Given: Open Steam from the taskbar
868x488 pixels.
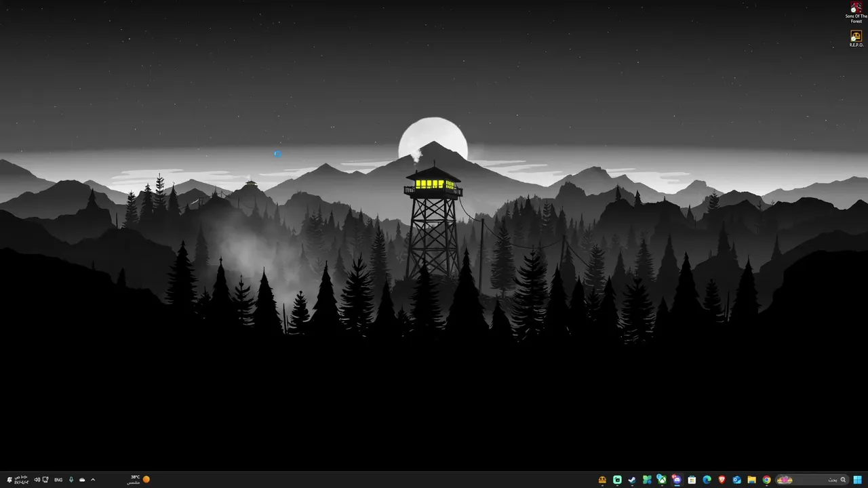Looking at the screenshot, I should (632, 480).
